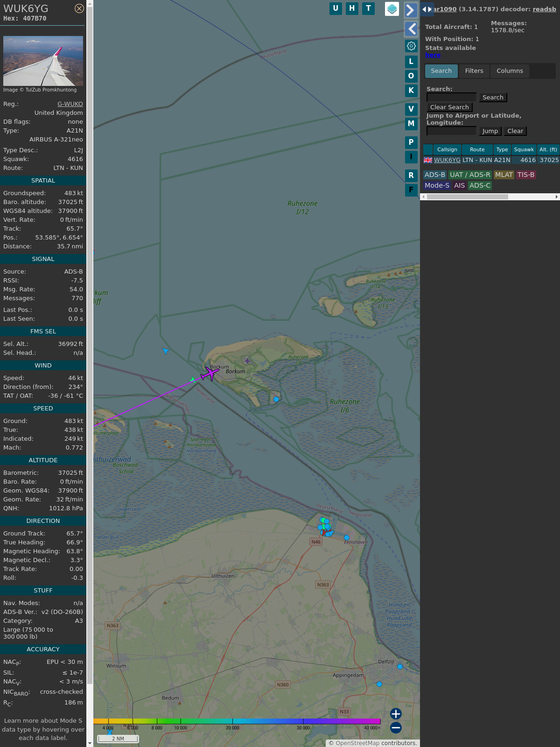560x747 pixels.
Task: Click the ADS-C legend label
Action: point(480,185)
